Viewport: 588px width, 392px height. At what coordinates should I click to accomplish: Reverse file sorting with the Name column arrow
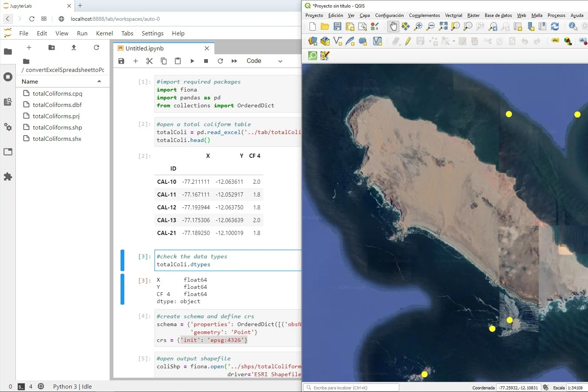[x=99, y=81]
